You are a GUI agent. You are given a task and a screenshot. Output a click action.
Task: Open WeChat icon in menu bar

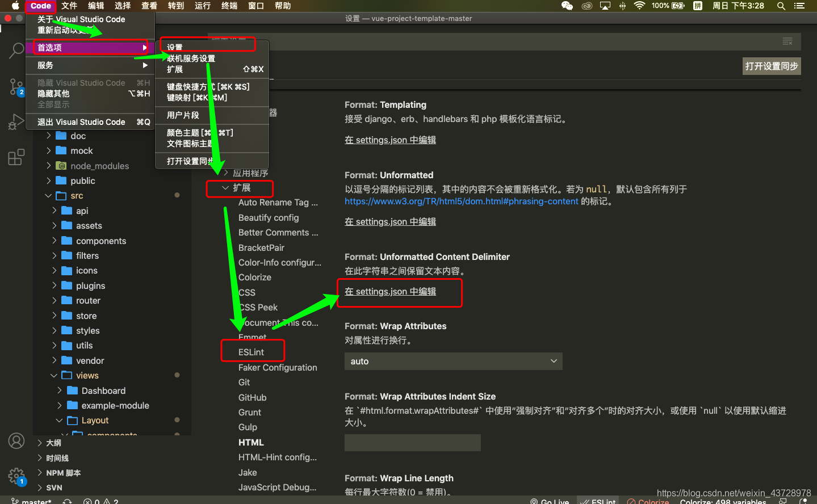567,6
